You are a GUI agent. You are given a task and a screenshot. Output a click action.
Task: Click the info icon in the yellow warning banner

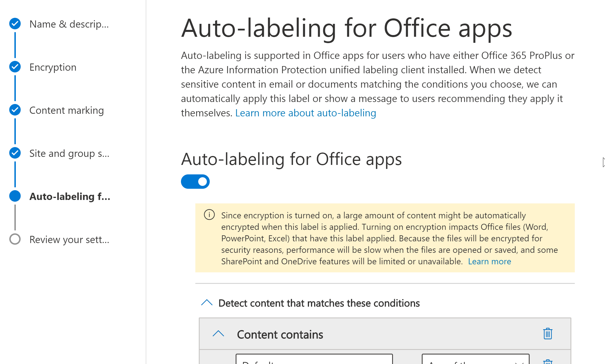[209, 215]
